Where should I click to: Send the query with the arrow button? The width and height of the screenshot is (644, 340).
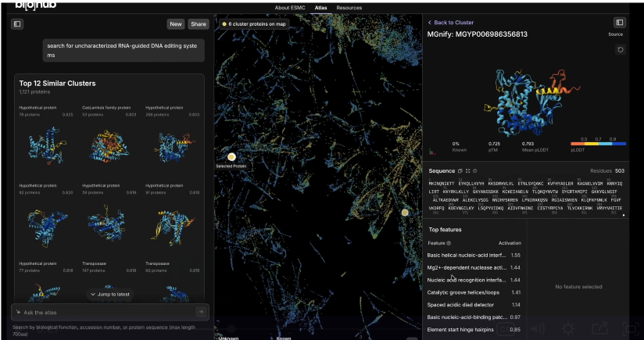201,312
